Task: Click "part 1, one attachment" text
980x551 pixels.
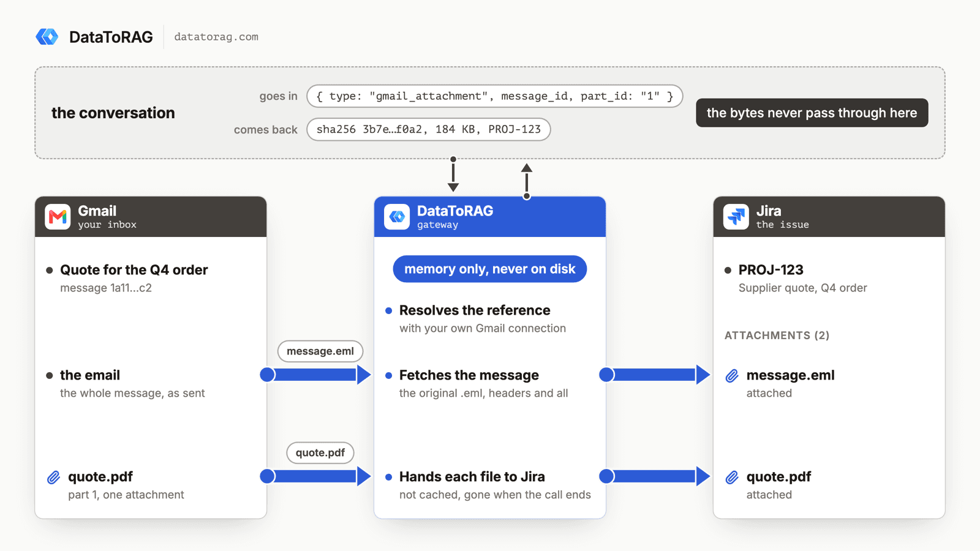Action: tap(126, 495)
